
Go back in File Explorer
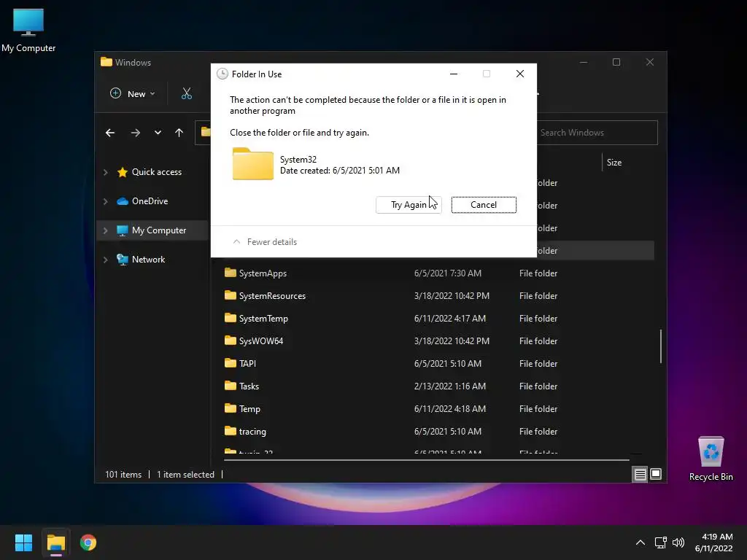click(x=110, y=133)
